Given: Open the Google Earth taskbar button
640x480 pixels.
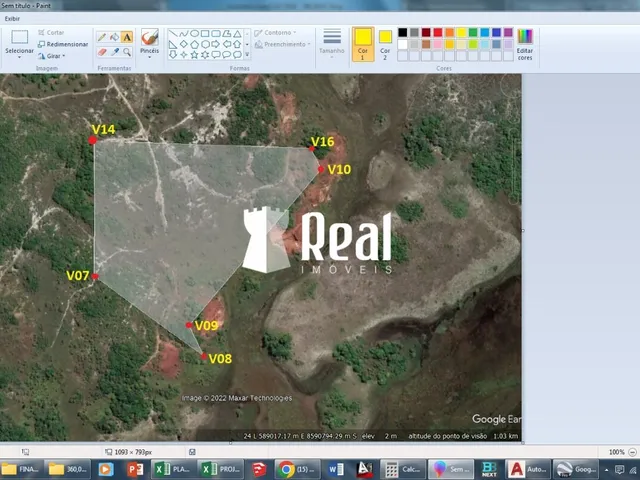Looking at the screenshot, I should (x=576, y=470).
